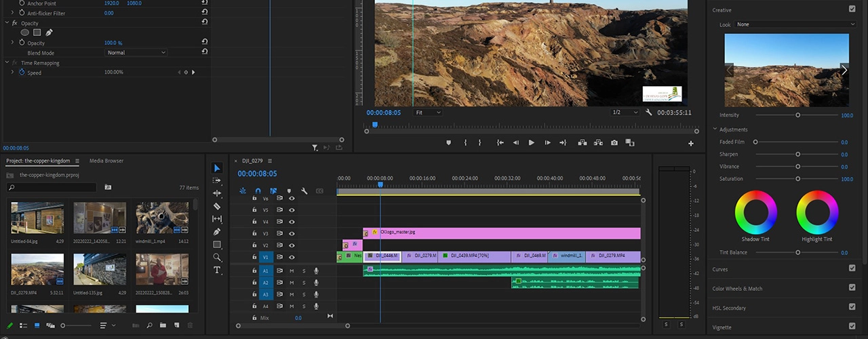Switch Project panel to icon view
Screen dimensions: 868x339
(x=37, y=325)
